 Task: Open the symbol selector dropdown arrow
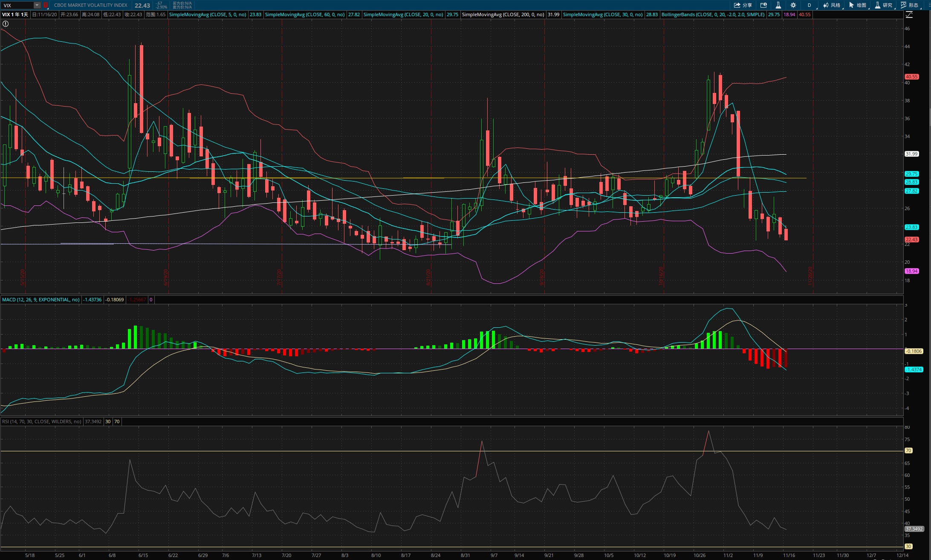pos(37,5)
